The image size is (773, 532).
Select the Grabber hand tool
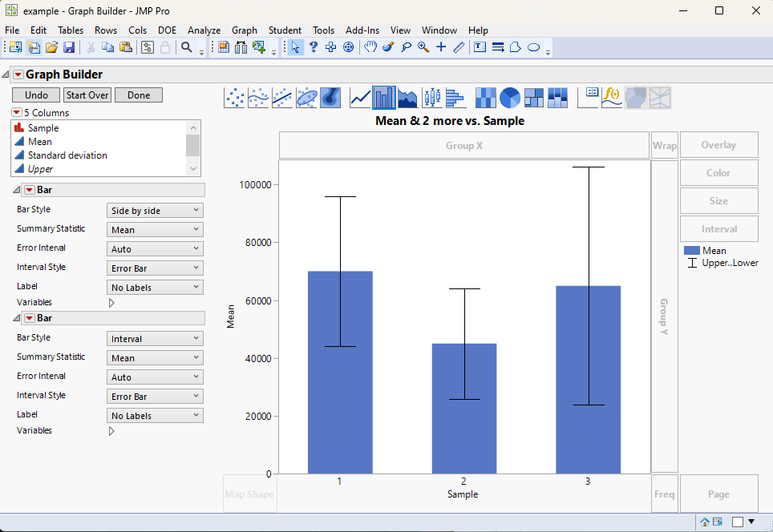370,47
